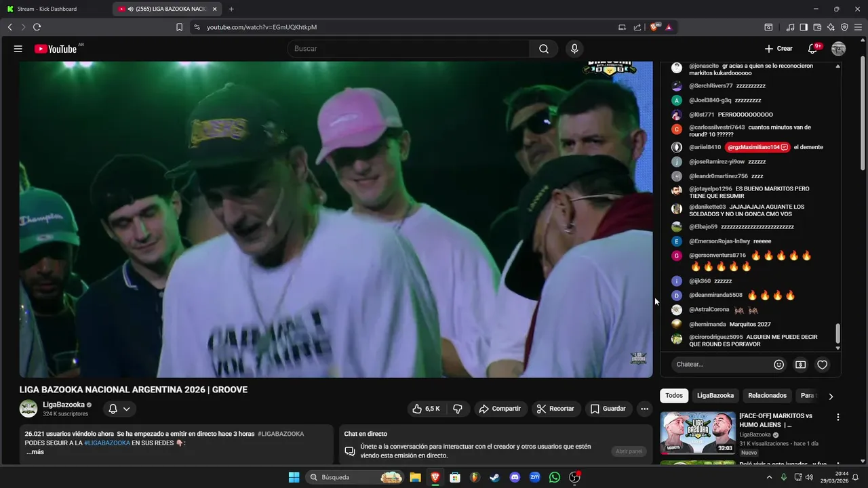Click the page vertical scrollbar
Image resolution: width=868 pixels, height=488 pixels.
pyautogui.click(x=863, y=113)
